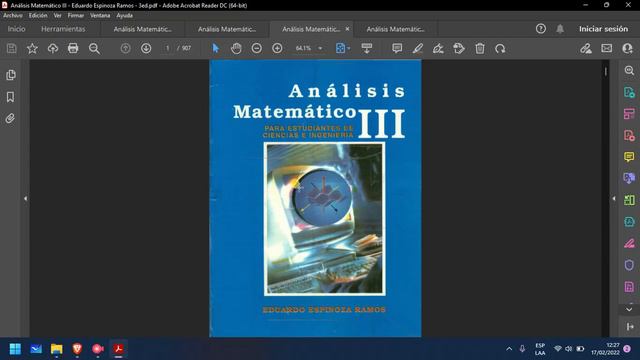Viewport: 640px width, 360px height.
Task: Close the active Análisis Matemátic... tab
Action: 347,29
